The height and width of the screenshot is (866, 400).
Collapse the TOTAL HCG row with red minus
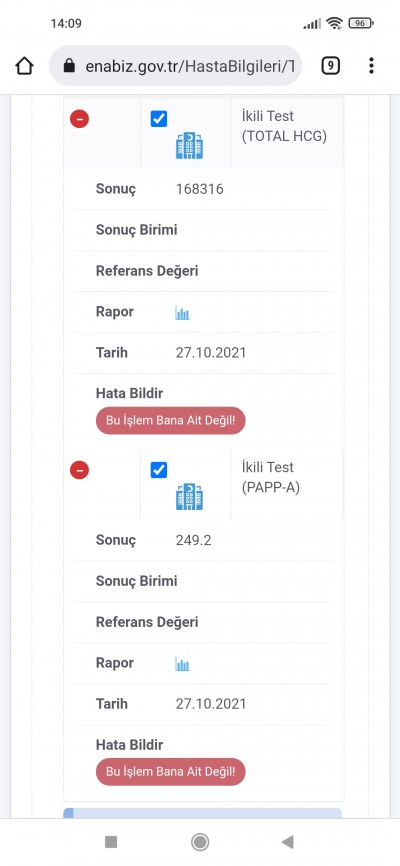pyautogui.click(x=80, y=118)
